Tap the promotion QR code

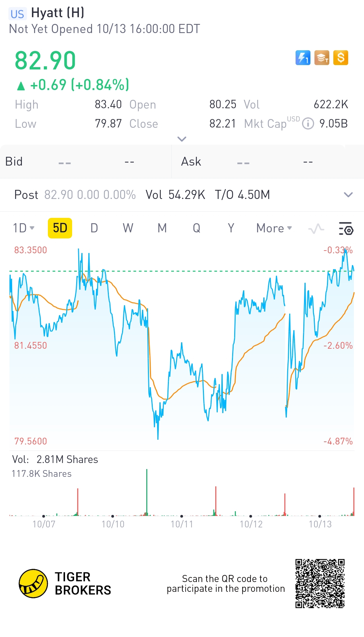tap(320, 583)
